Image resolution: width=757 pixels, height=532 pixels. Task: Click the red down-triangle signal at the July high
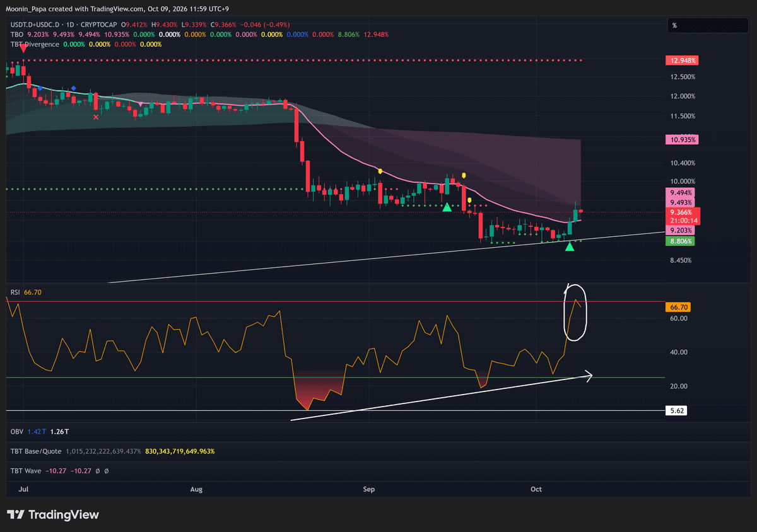click(23, 48)
